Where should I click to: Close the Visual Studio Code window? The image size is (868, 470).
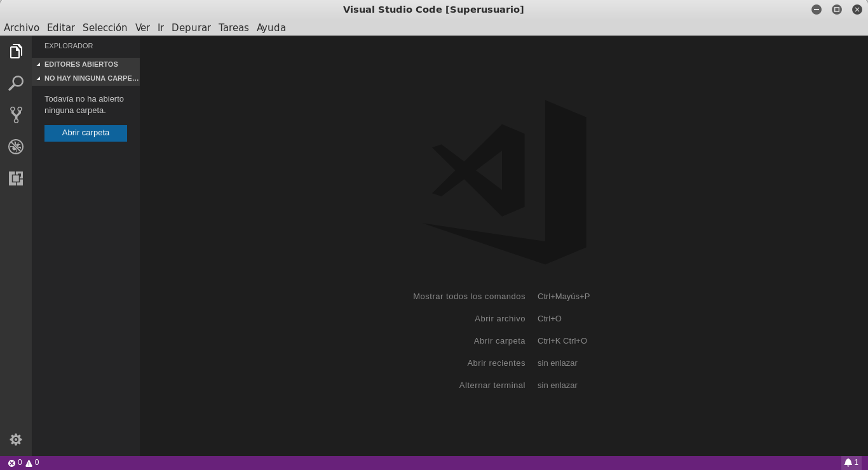pyautogui.click(x=857, y=10)
